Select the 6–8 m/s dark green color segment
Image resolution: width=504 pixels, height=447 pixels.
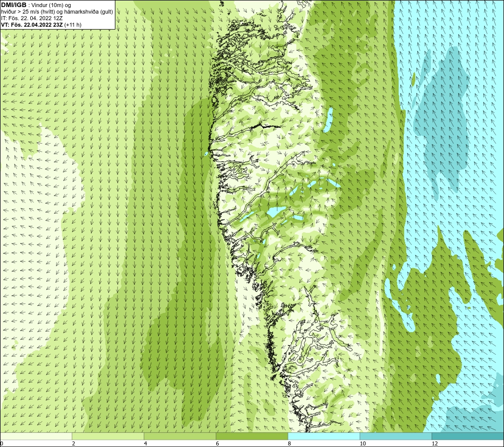click(252, 436)
